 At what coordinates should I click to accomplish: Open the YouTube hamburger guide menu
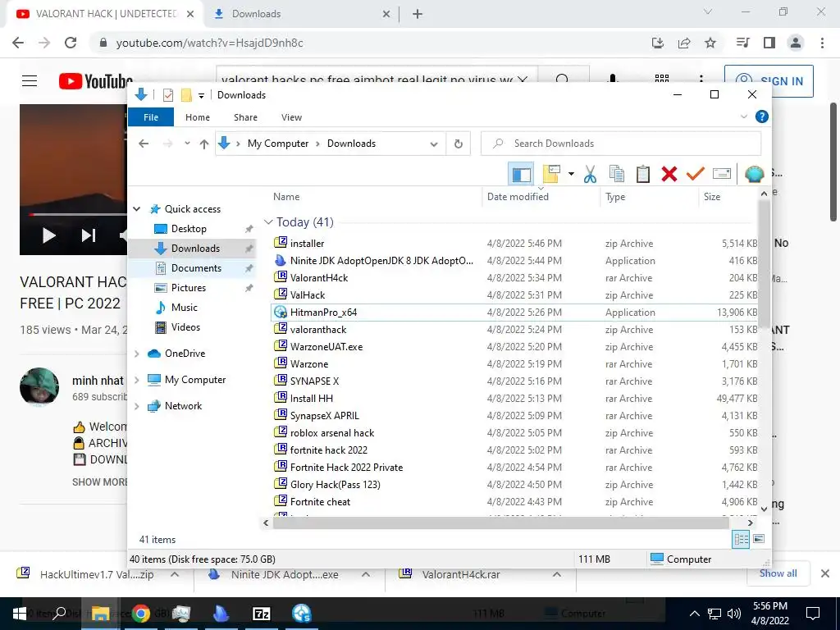(30, 81)
